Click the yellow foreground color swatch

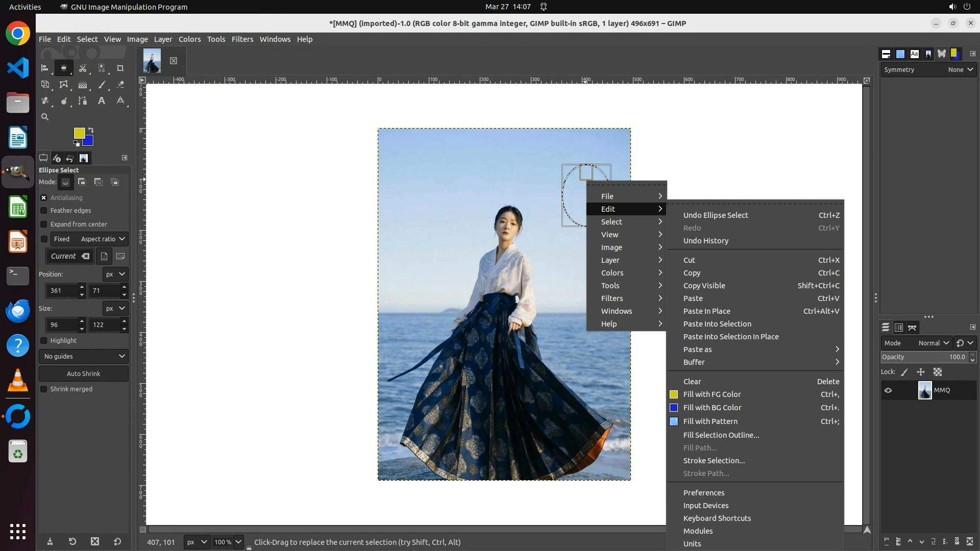point(78,133)
